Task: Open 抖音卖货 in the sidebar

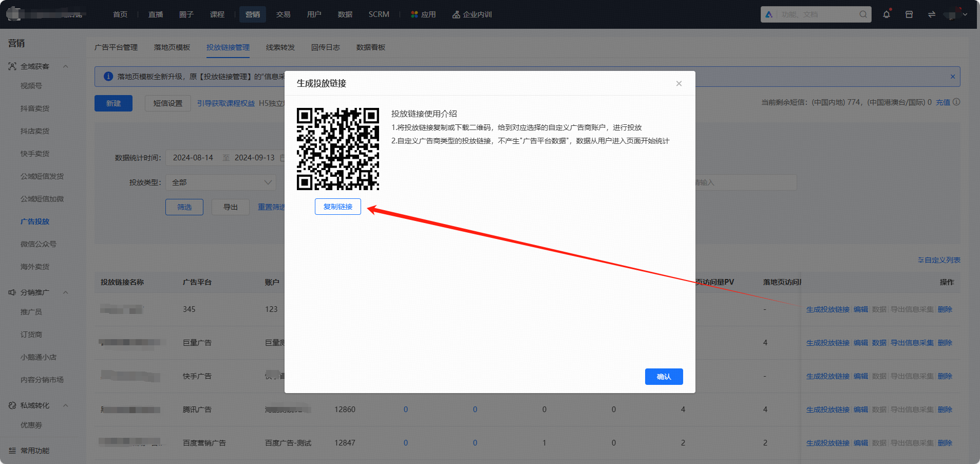Action: [x=35, y=108]
